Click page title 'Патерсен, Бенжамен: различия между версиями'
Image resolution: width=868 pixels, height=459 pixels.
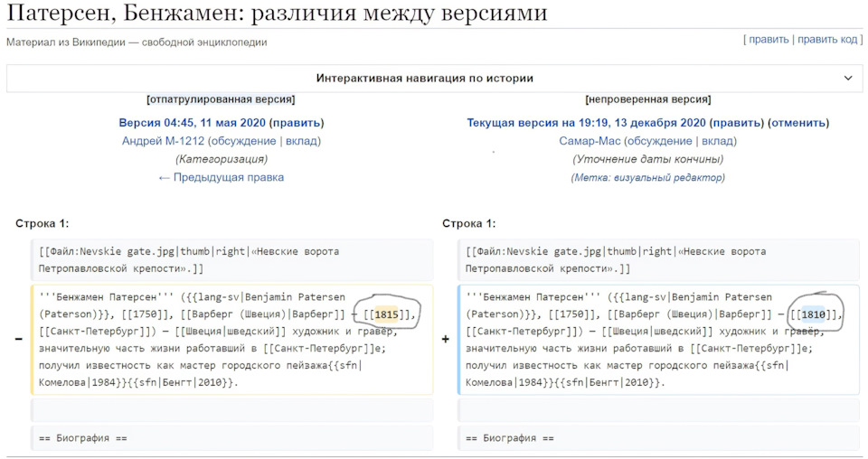277,14
